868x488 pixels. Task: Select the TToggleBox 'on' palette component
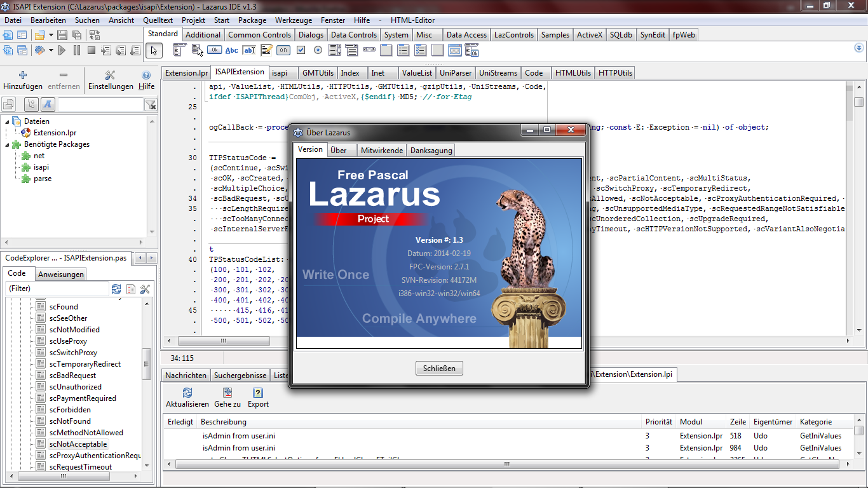[x=283, y=50]
